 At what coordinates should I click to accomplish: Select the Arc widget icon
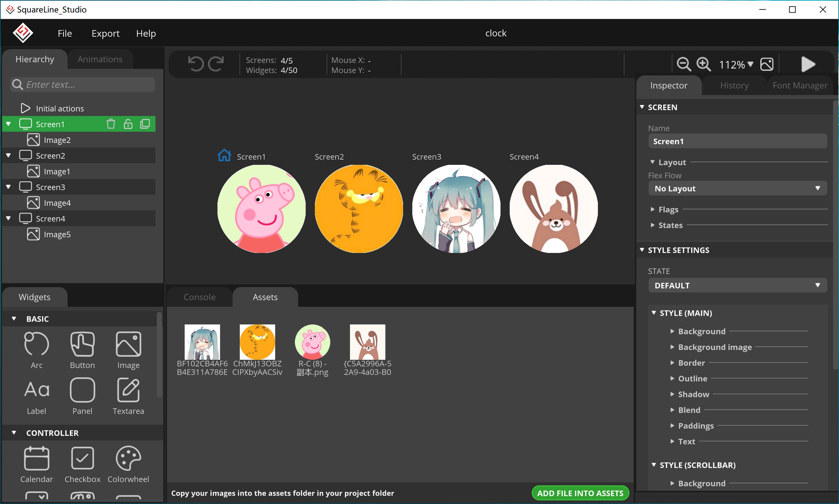(x=36, y=344)
